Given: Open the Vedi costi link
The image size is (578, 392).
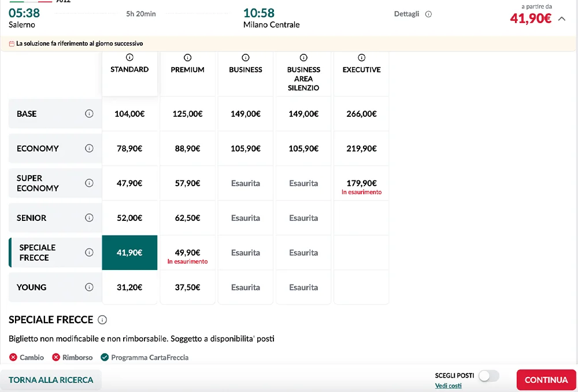Looking at the screenshot, I should point(448,386).
